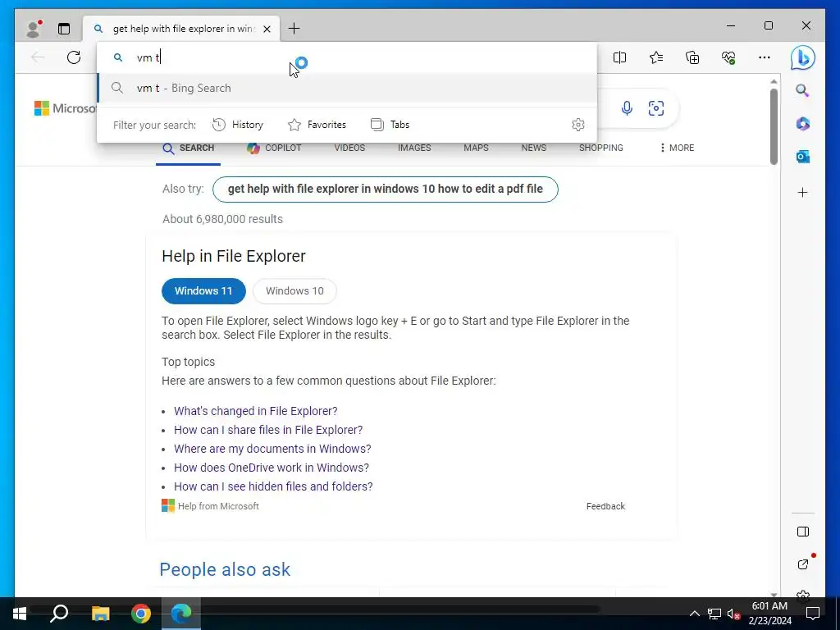Filter search by Favorites
This screenshot has height=630, width=840.
point(317,125)
